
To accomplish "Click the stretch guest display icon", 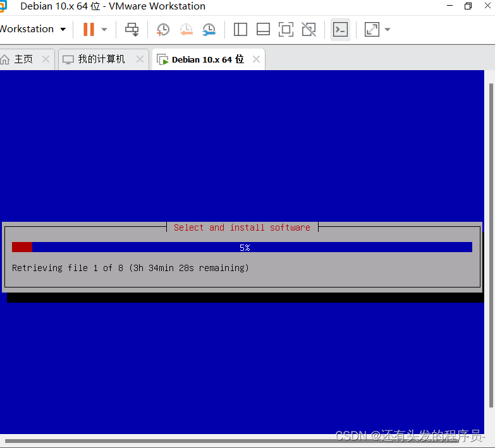I will 372,29.
